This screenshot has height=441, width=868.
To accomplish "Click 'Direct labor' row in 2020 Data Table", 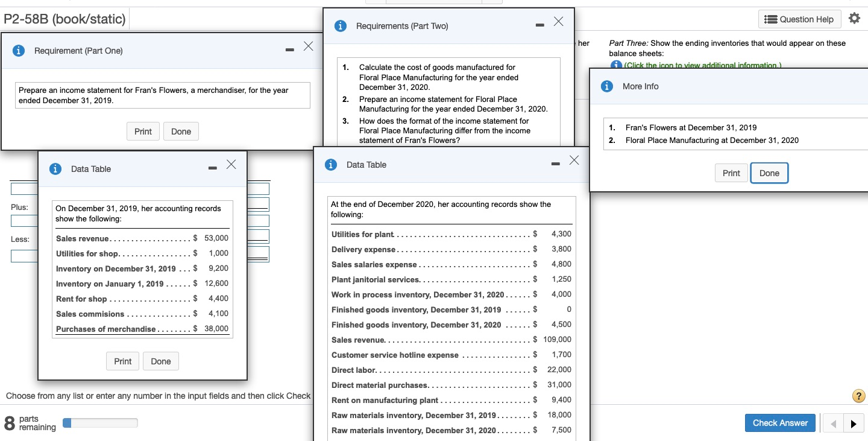I will point(451,370).
